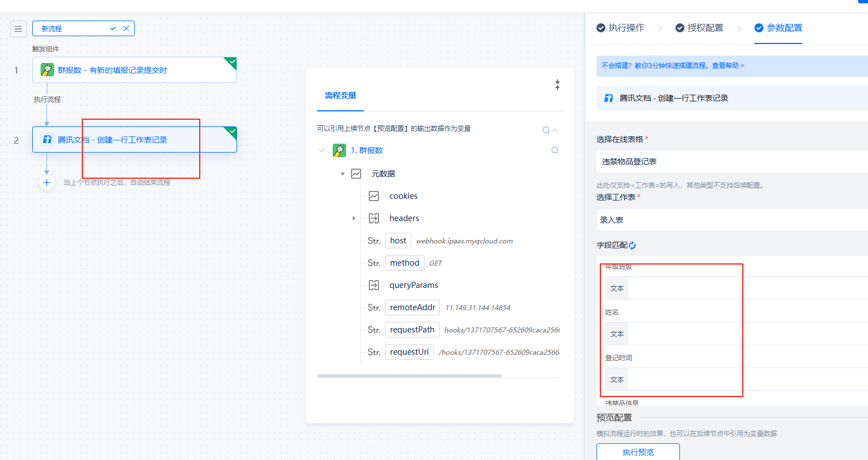Click the 腾讯文档 icon in flow node 2

[47, 139]
